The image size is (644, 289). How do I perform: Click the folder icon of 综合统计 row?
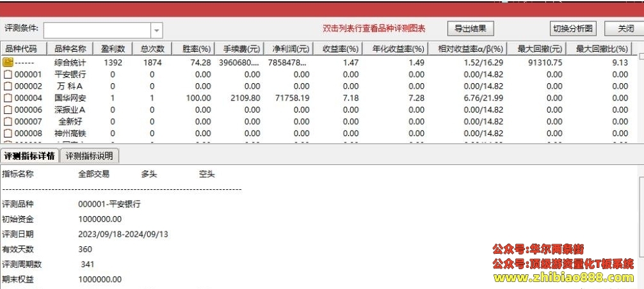[8, 63]
